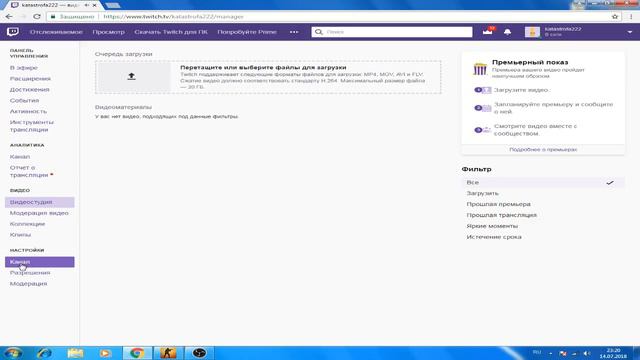
Task: Open Модерация under Настройки
Action: [x=29, y=284]
